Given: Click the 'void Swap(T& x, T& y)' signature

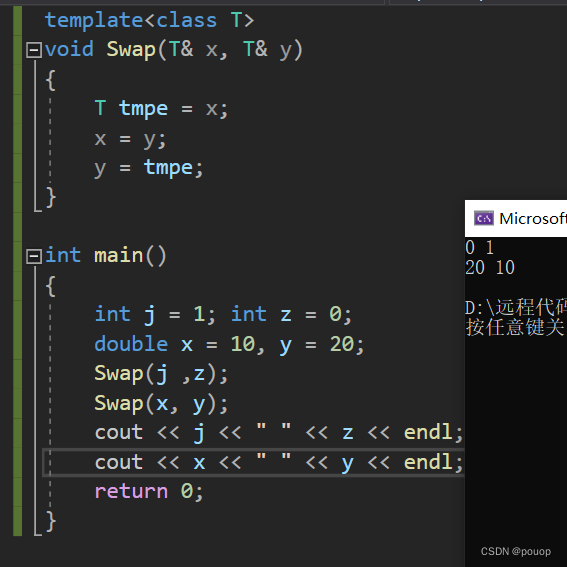Looking at the screenshot, I should (174, 50).
